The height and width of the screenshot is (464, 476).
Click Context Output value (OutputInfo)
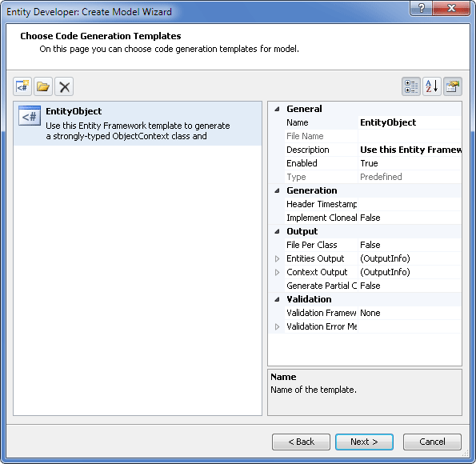410,272
